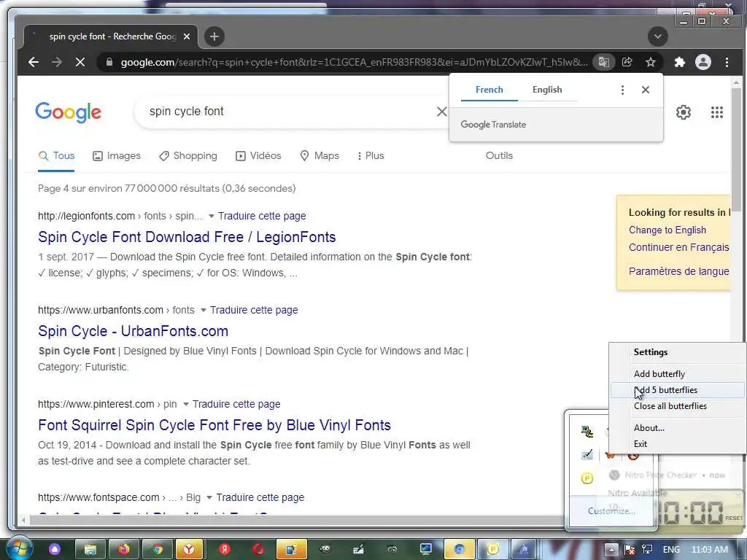
Task: Click the RESET button on the timer
Action: click(x=734, y=518)
